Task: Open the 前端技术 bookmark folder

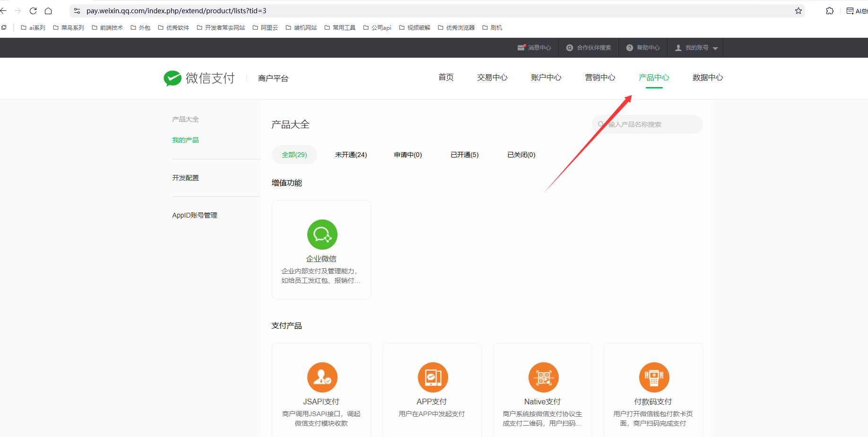Action: coord(107,28)
